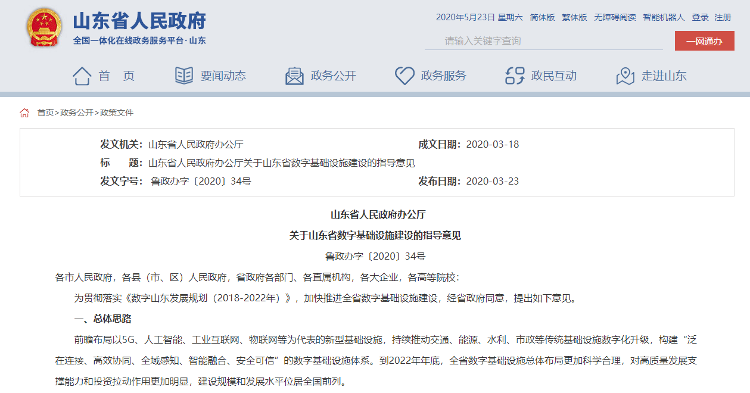Viewport: 750px width, 393px height.
Task: Open the 政务服务 navigation item
Action: [443, 76]
